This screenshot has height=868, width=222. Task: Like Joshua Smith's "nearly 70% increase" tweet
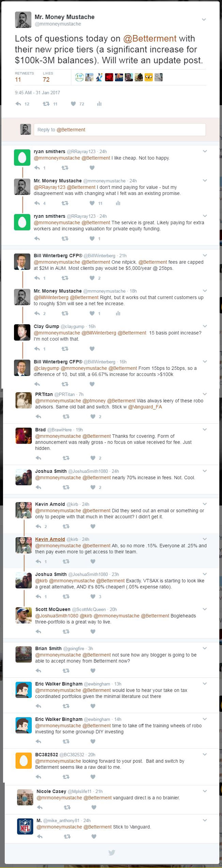pos(93,487)
